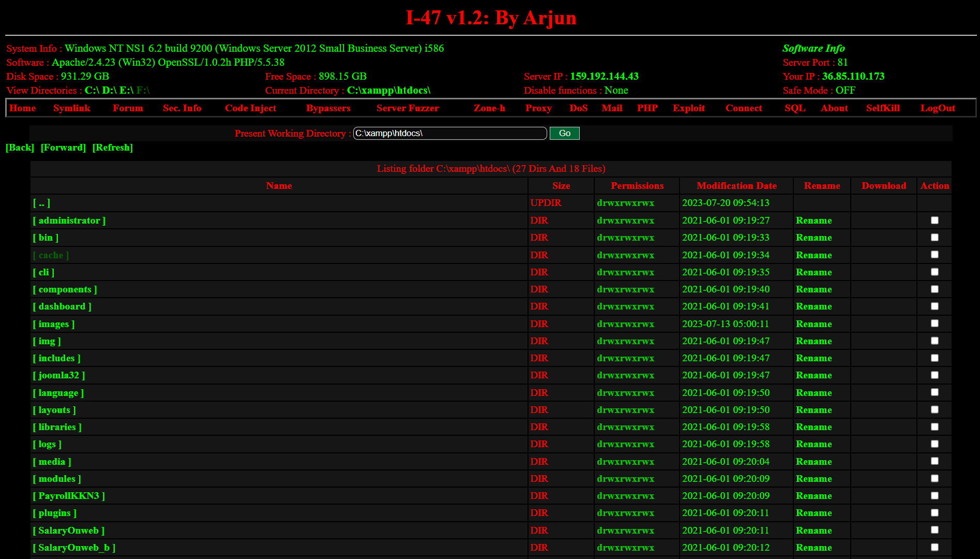Viewport: 980px width, 559px height.
Task: Rename the dashboard folder
Action: tap(813, 306)
